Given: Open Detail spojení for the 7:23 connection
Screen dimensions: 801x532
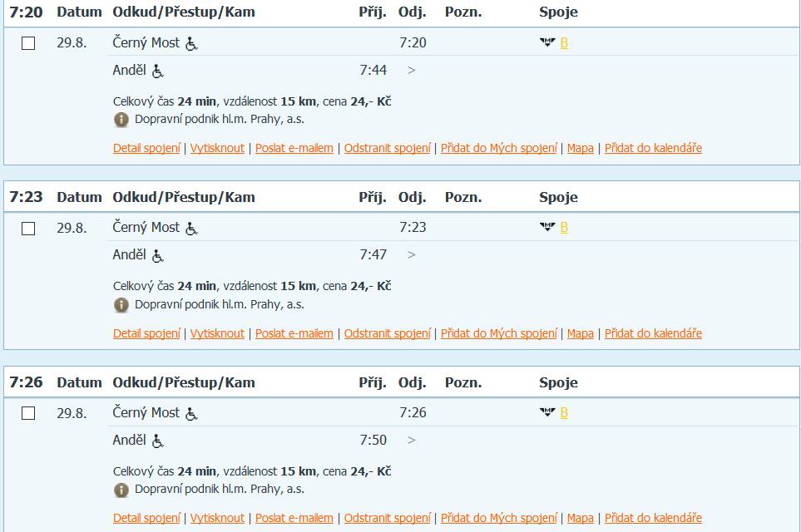Looking at the screenshot, I should point(146,333).
